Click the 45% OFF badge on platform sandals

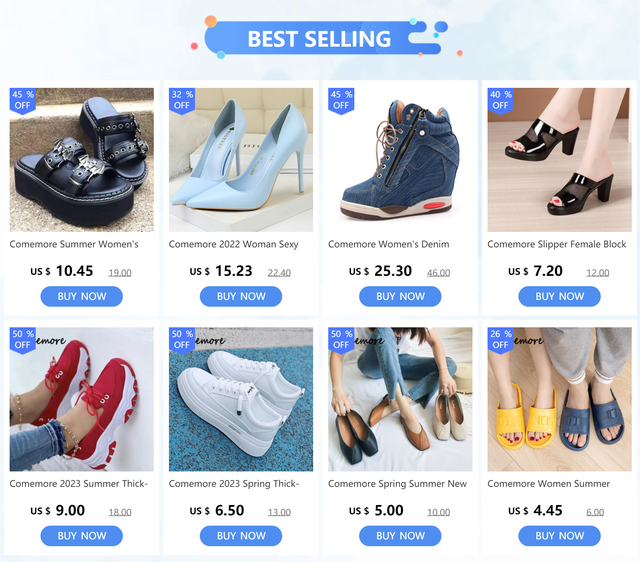22,100
